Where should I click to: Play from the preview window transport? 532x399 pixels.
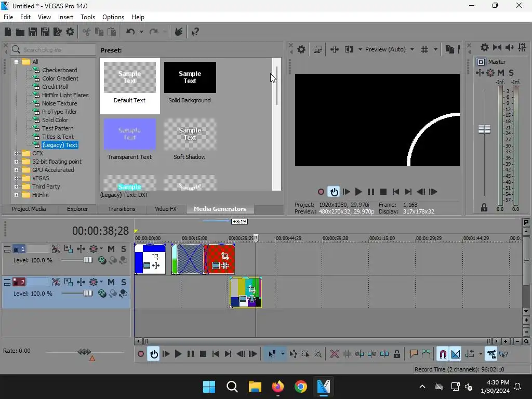pyautogui.click(x=358, y=192)
